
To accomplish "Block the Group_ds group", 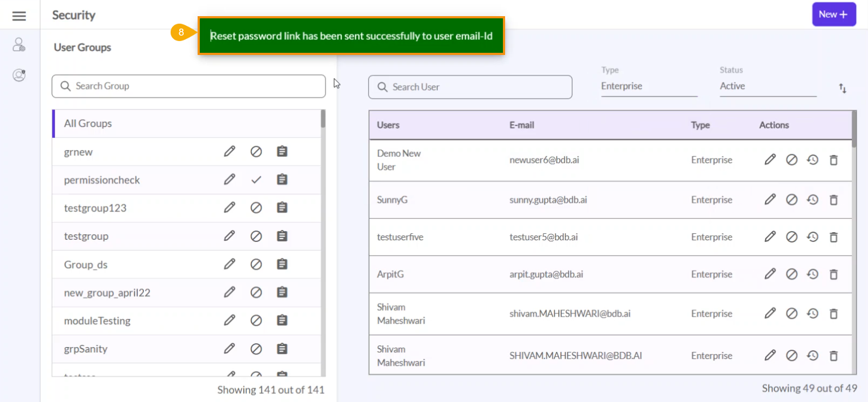I will coord(256,264).
